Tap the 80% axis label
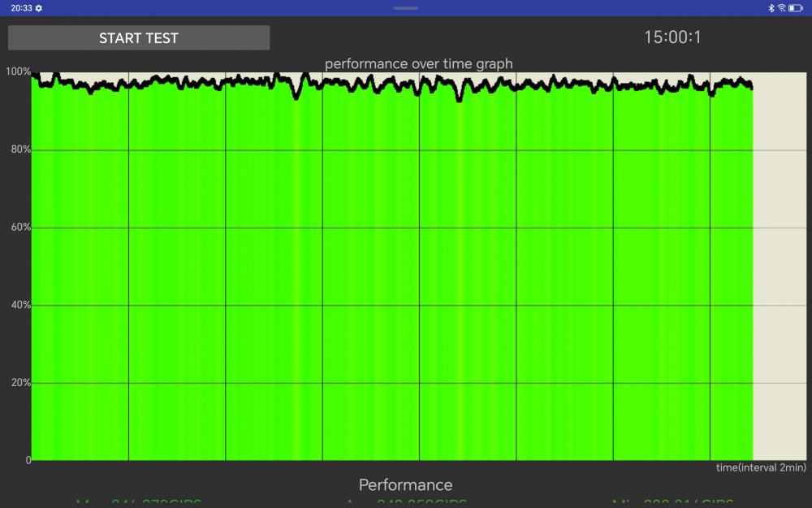The width and height of the screenshot is (812, 508). [x=21, y=150]
